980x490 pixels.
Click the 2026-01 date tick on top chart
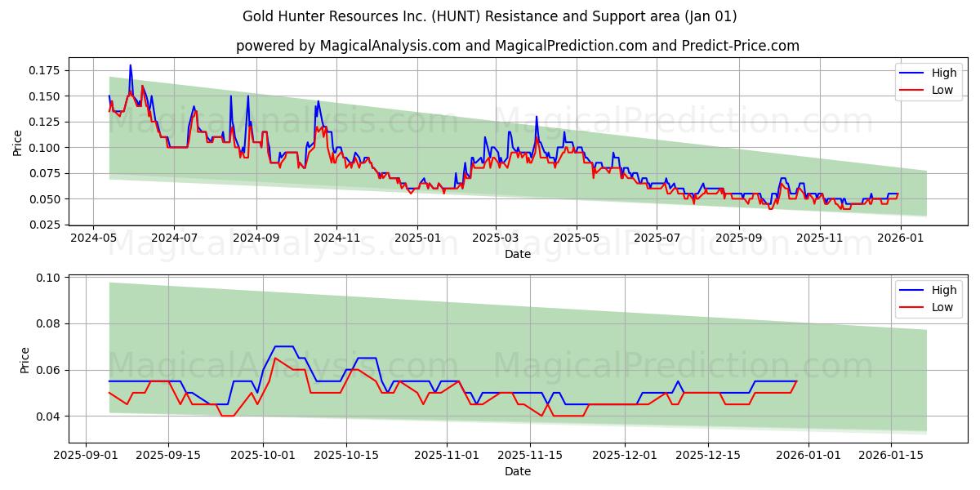[x=901, y=238]
